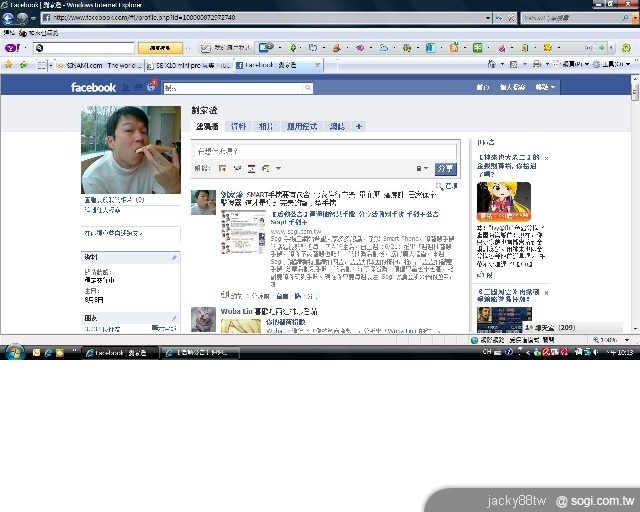
Task: Click the green diamond icon on Yahoo toolbar
Action: pyautogui.click(x=293, y=48)
